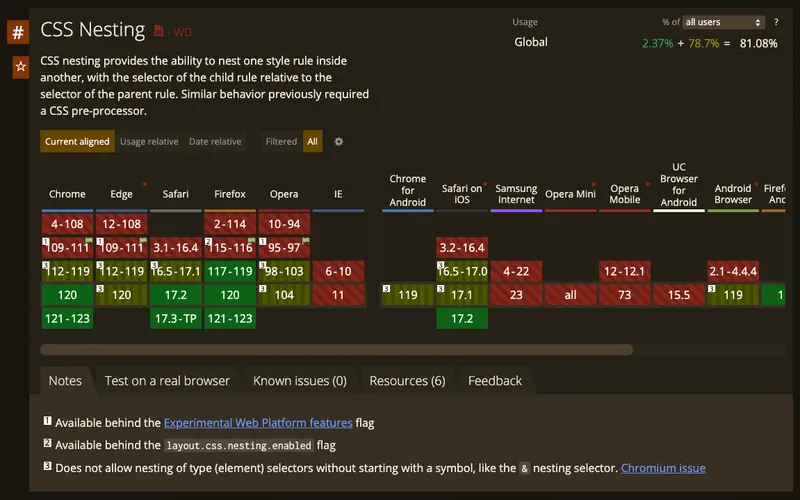Click Android Browser header
Image resolution: width=800 pixels, height=500 pixels.
[733, 194]
